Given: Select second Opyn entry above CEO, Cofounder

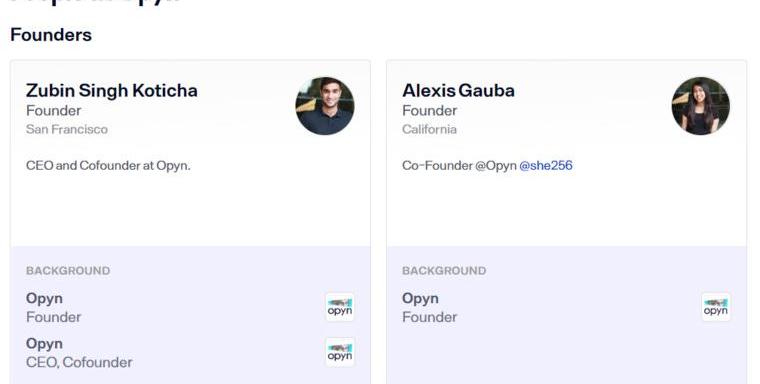Looking at the screenshot, I should coord(44,344).
